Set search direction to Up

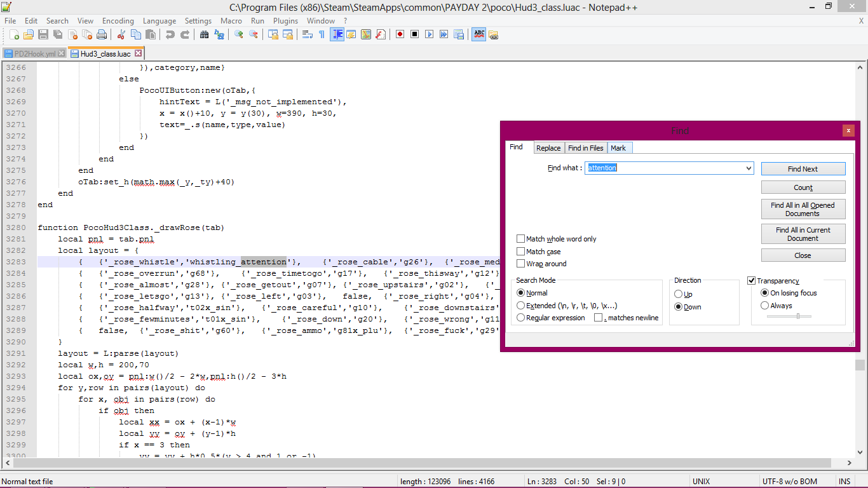point(679,294)
